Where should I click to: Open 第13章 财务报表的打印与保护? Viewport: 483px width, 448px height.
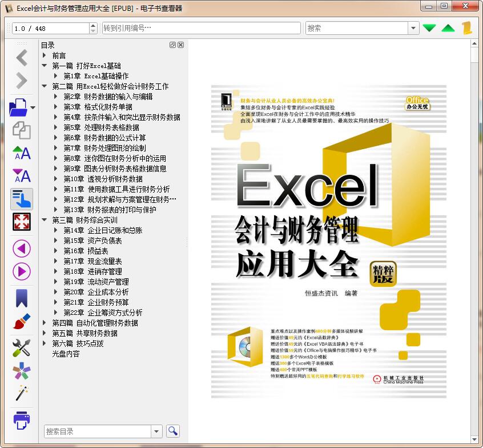(110, 210)
